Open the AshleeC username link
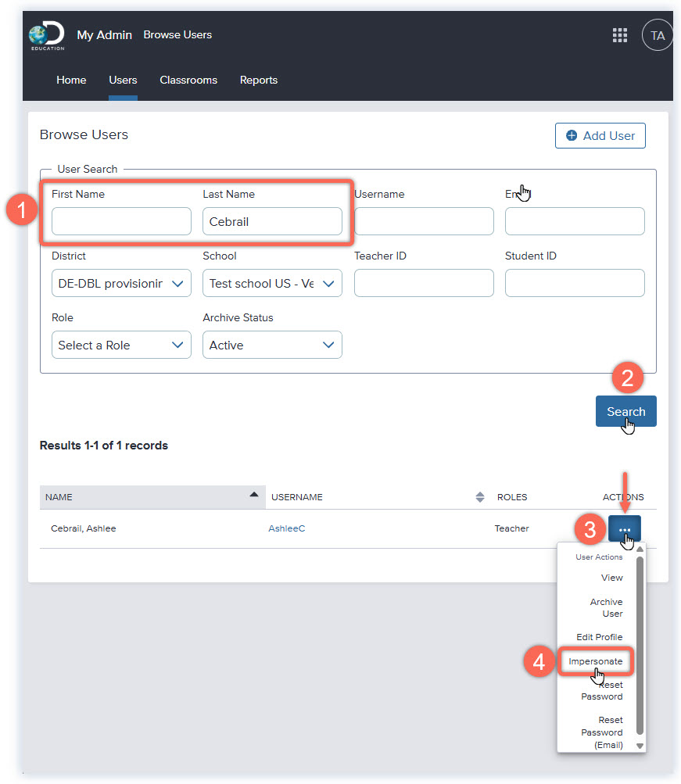 coord(287,529)
